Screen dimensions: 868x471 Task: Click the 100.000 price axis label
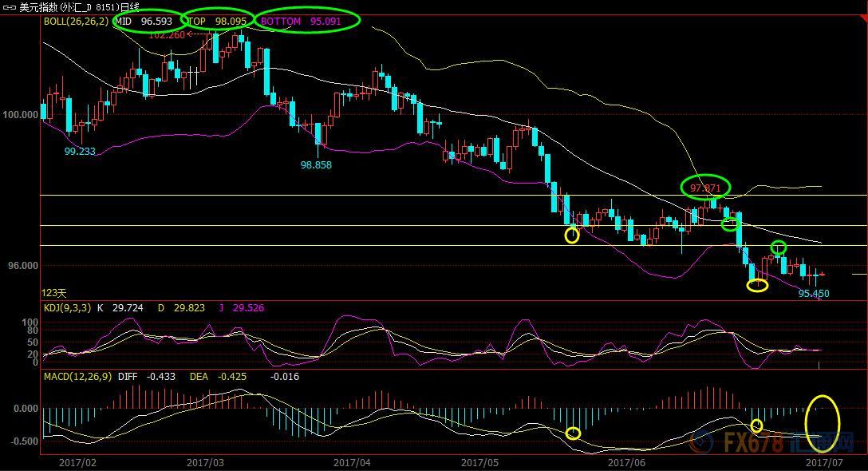[21, 115]
